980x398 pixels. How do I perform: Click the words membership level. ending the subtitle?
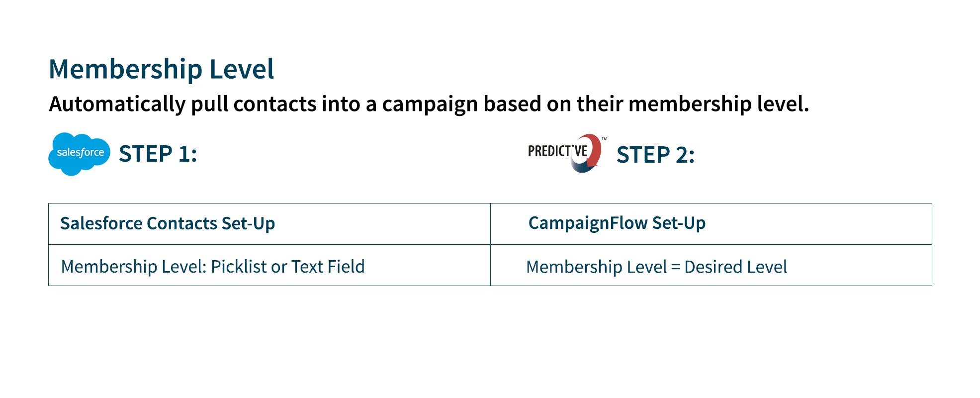[x=718, y=104]
